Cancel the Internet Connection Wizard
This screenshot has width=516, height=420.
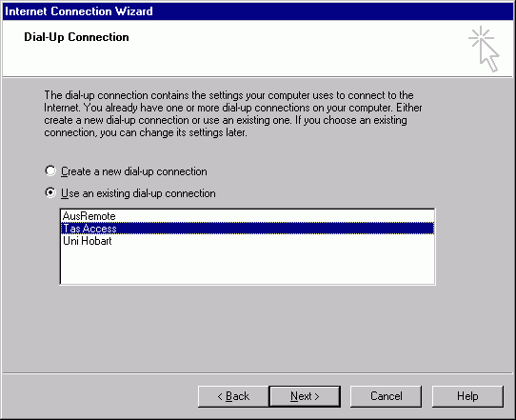386,396
